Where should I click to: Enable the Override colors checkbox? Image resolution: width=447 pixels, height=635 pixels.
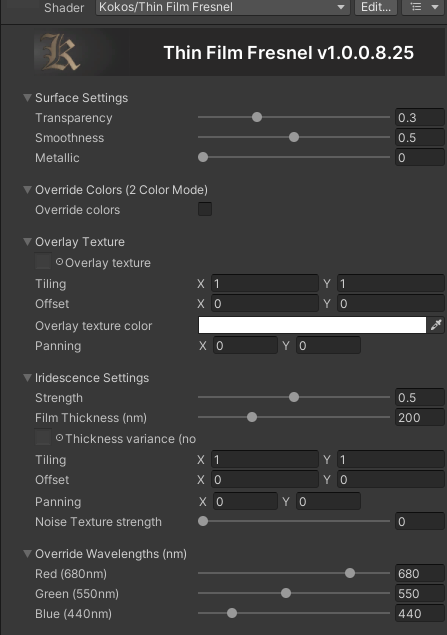(x=205, y=209)
